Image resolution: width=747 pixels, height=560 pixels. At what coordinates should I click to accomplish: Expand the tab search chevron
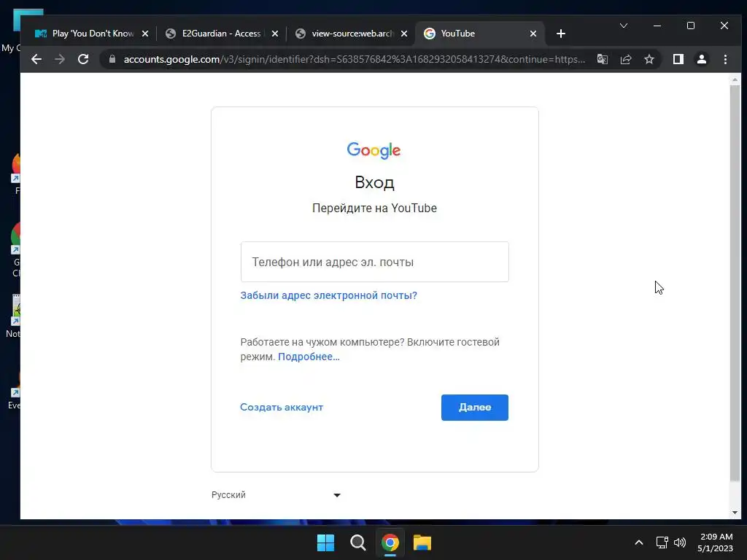pos(624,26)
